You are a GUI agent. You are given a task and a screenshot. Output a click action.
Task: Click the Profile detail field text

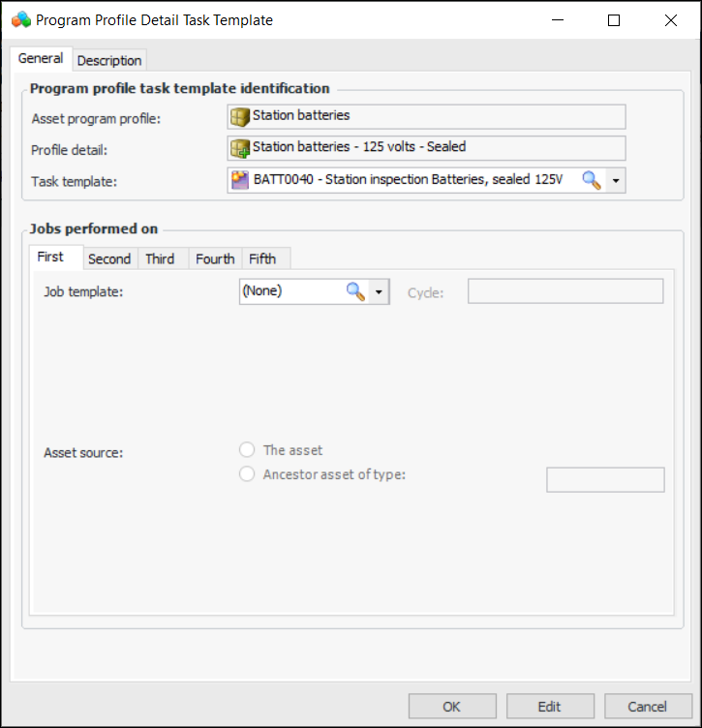tap(359, 147)
